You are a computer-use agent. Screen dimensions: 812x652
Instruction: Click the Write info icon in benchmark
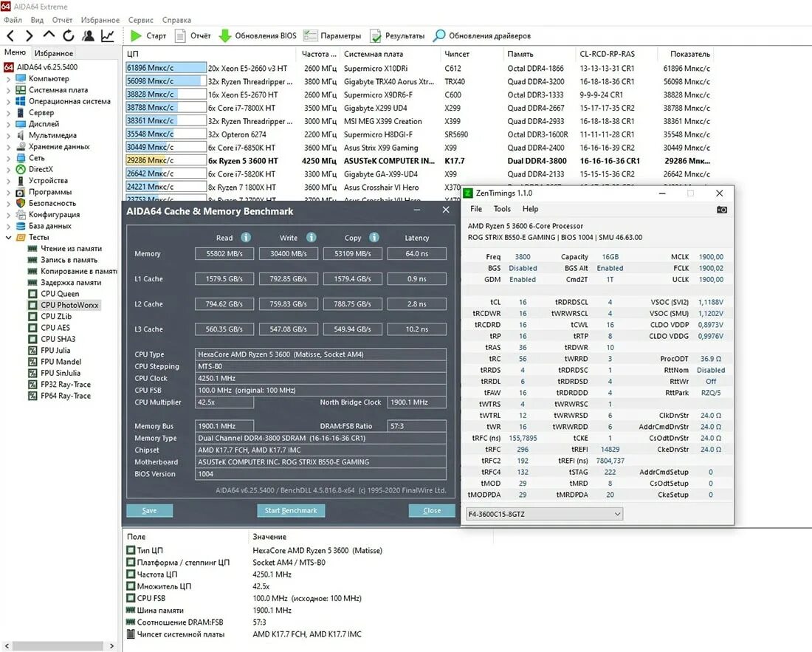[311, 237]
